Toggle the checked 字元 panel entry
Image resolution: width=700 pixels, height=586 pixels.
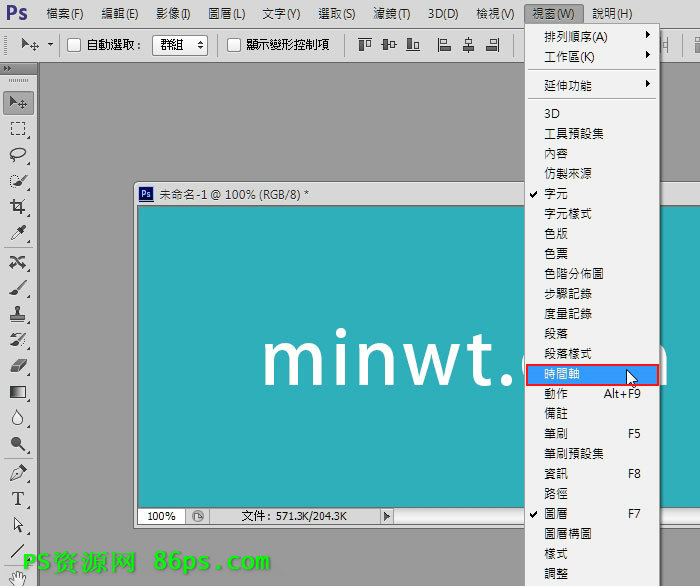[x=592, y=194]
